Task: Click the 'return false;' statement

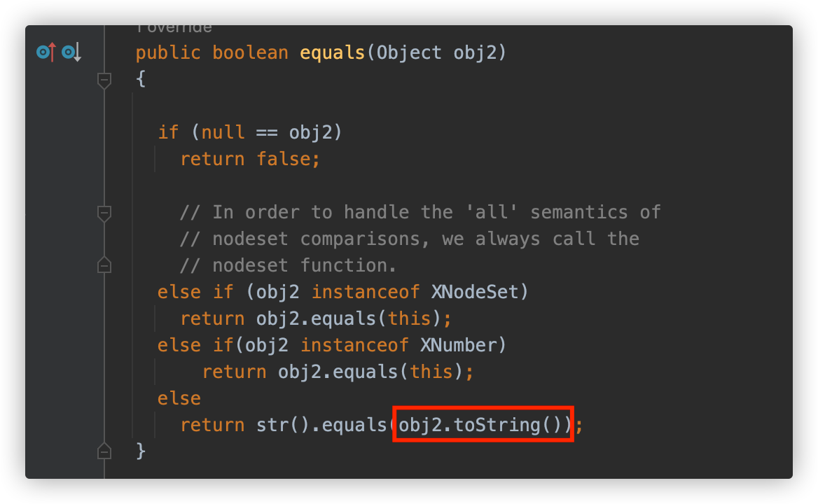Action: click(x=250, y=159)
